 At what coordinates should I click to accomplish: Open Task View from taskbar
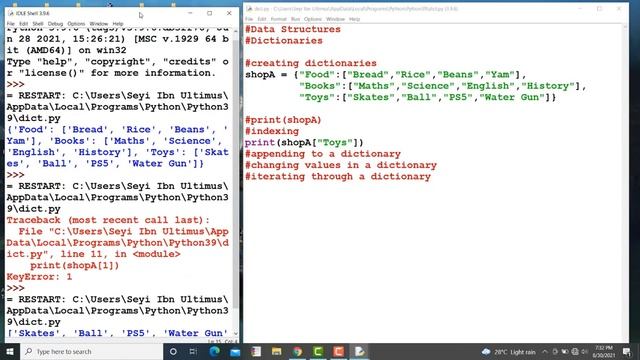pyautogui.click(x=193, y=351)
